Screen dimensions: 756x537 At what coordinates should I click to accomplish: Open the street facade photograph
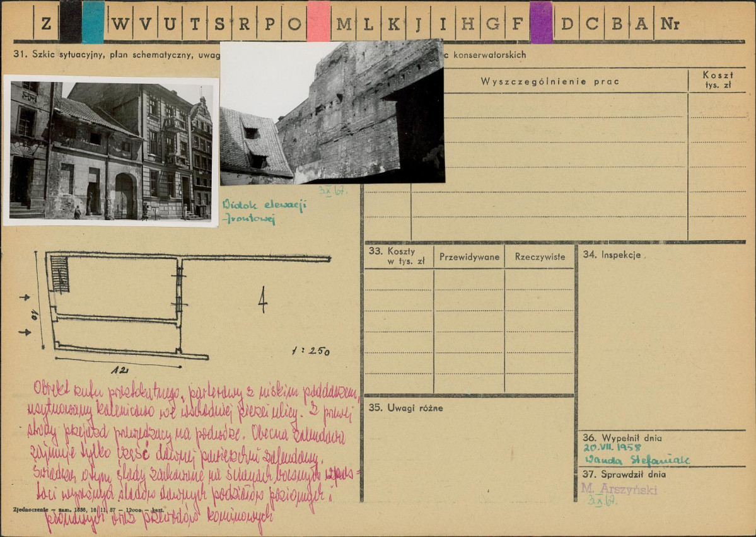click(x=110, y=151)
